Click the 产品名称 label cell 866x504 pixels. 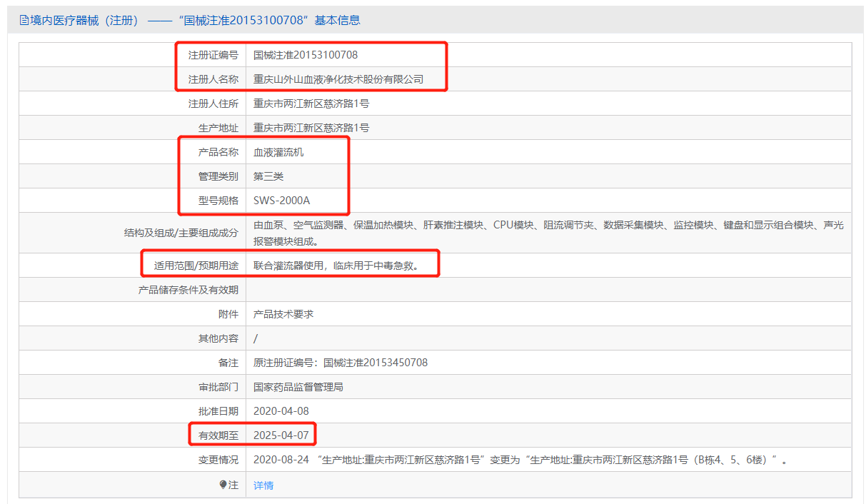pos(218,152)
